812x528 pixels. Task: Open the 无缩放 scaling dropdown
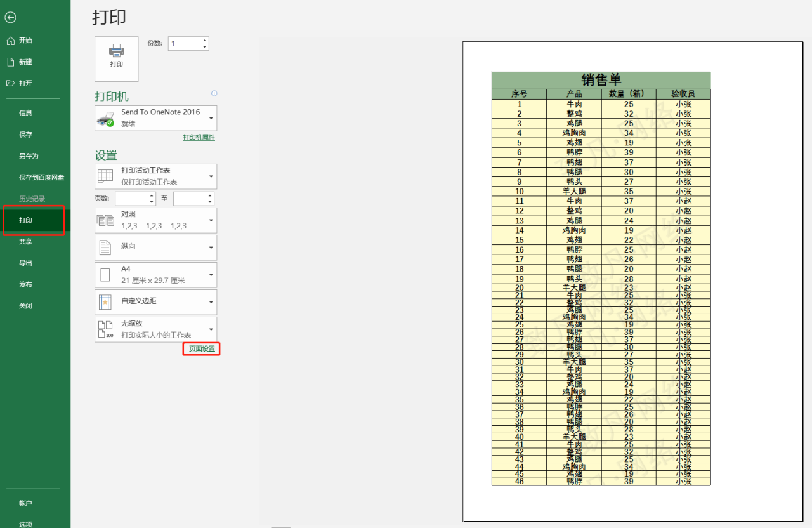[211, 329]
